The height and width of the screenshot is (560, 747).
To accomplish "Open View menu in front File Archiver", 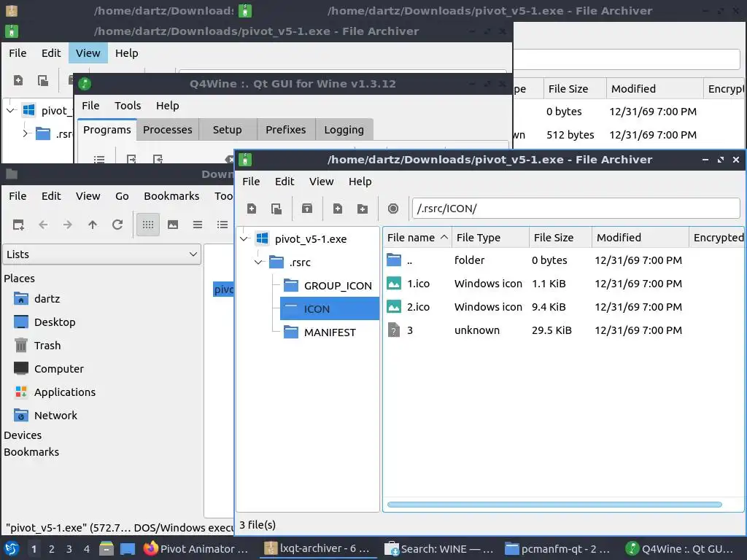I will [322, 182].
